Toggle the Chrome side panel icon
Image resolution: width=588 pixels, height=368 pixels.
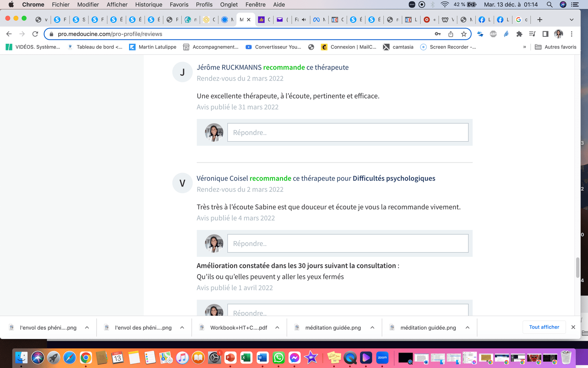point(545,34)
